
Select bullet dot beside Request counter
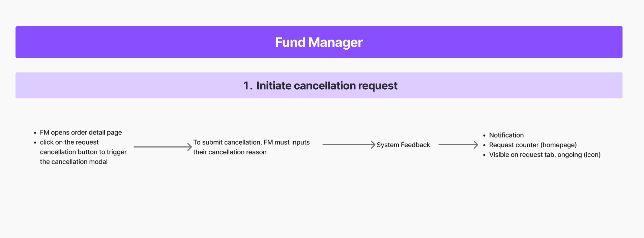coord(484,145)
